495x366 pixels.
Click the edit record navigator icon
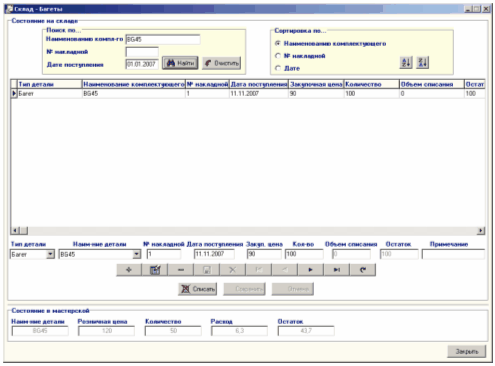click(155, 270)
